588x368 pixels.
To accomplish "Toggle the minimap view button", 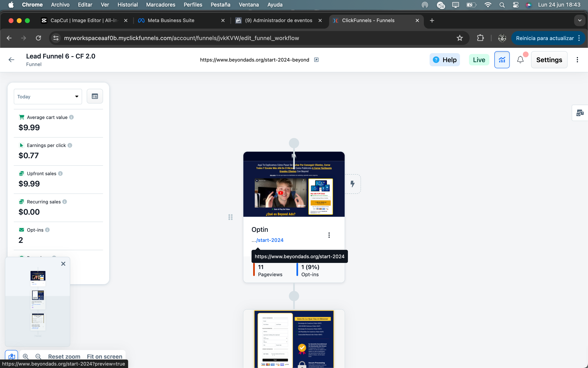I will 12,357.
